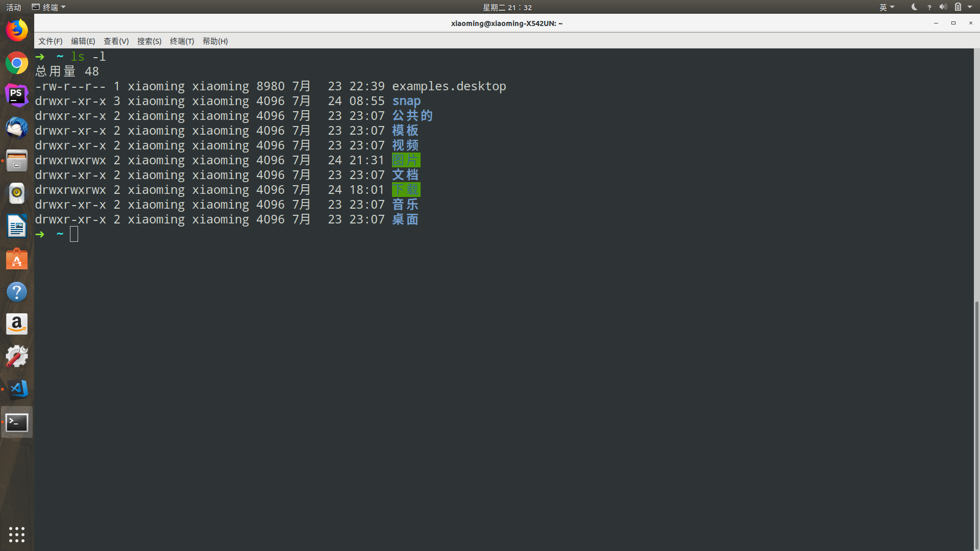Toggle night light moon icon
The image size is (980, 551).
(914, 7)
